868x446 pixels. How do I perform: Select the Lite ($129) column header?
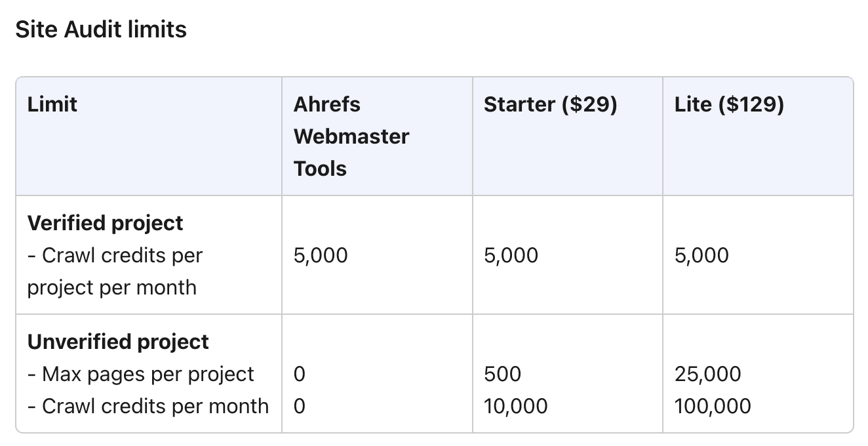click(x=729, y=104)
